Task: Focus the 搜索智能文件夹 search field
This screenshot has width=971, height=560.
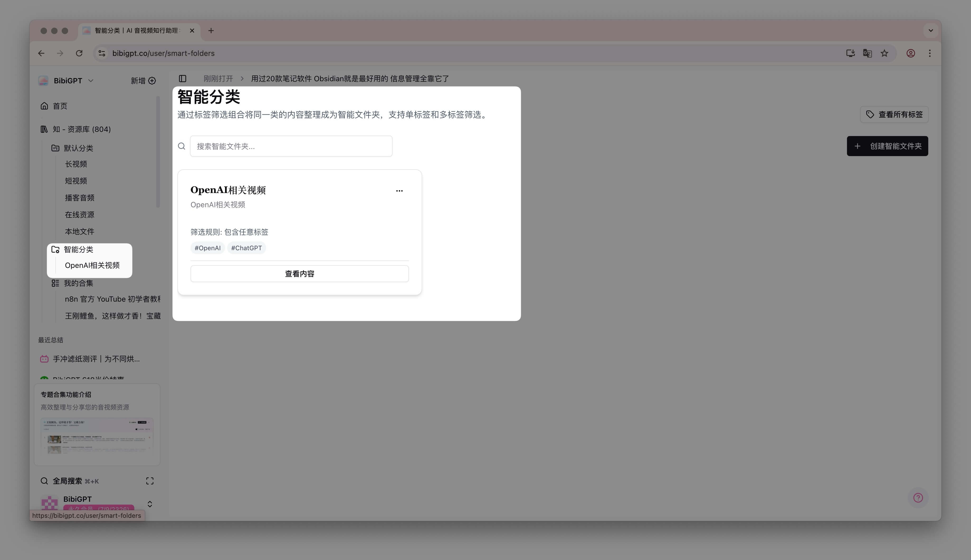Action: 291,146
